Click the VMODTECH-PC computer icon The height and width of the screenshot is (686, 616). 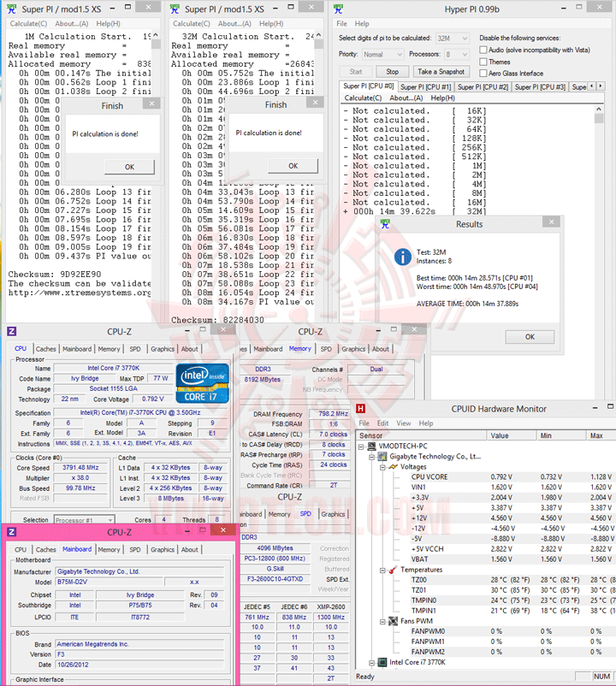tap(372, 446)
